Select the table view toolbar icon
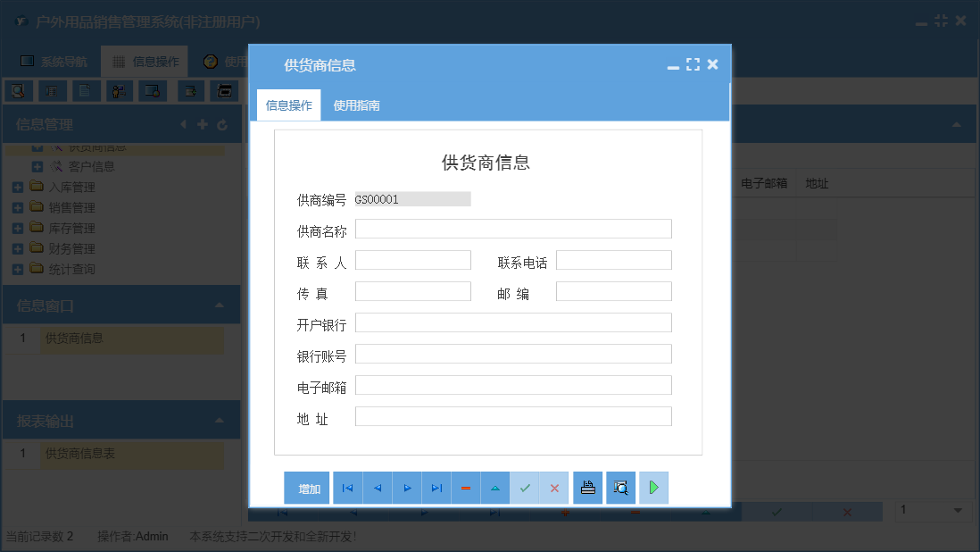980x552 pixels. pyautogui.click(x=53, y=90)
